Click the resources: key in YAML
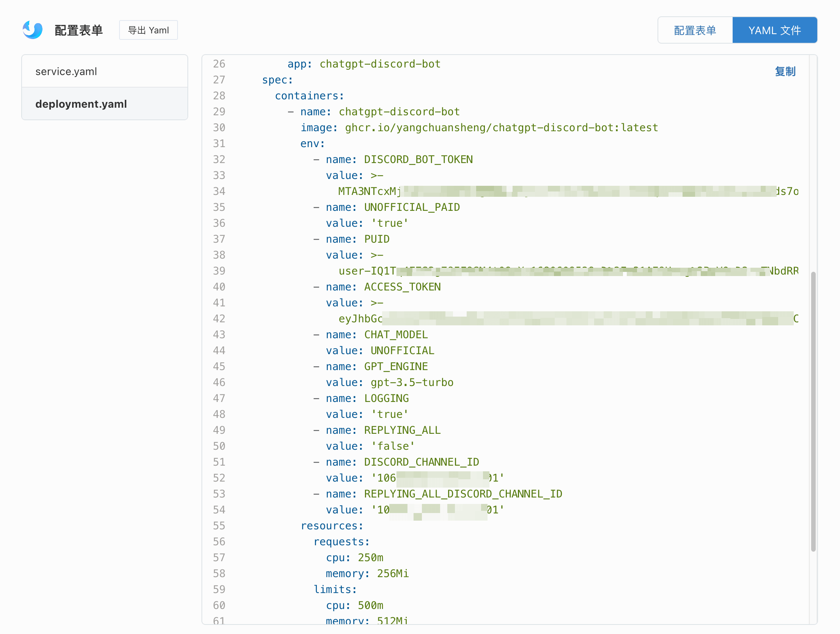Image resolution: width=840 pixels, height=634 pixels. pos(332,526)
